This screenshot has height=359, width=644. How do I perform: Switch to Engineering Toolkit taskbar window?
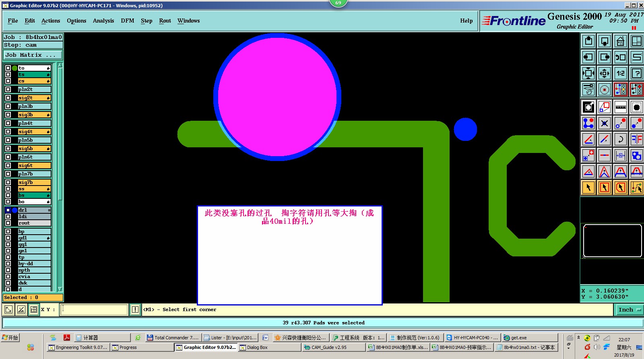(x=78, y=347)
